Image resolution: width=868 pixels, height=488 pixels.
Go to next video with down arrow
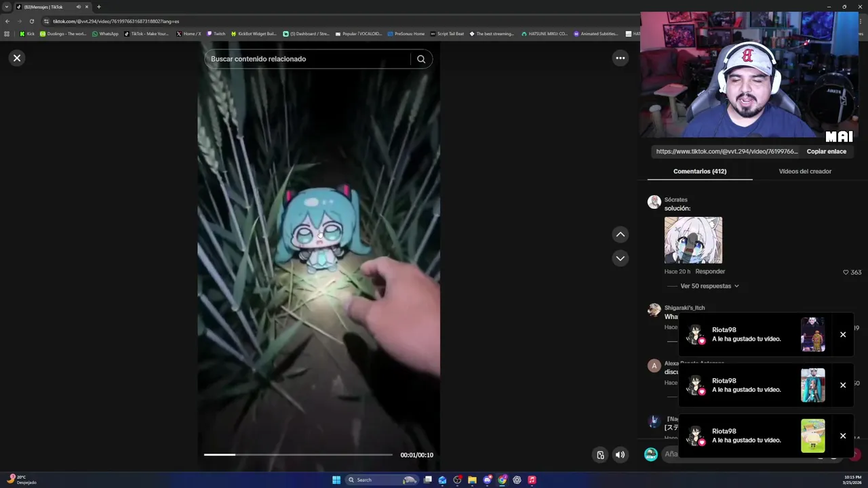point(620,258)
